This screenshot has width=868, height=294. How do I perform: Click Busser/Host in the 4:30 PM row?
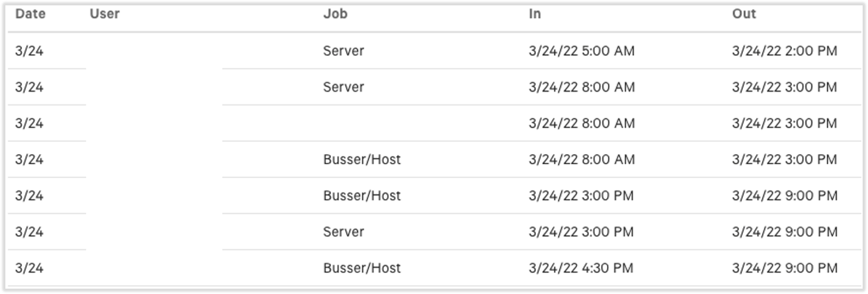(x=362, y=268)
